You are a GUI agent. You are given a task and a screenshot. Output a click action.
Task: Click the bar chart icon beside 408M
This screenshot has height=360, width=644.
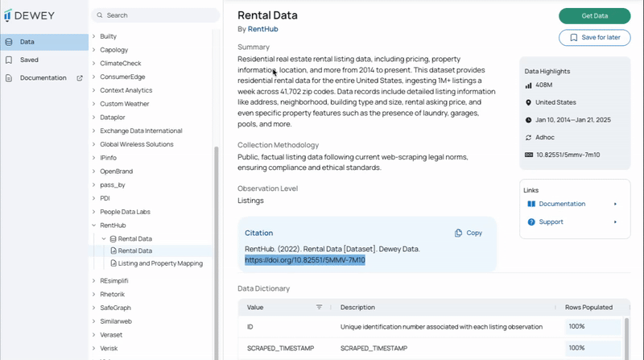[528, 85]
